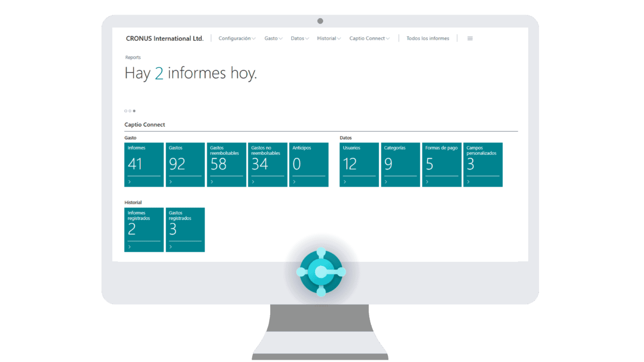Open the Configuración dropdown menu
Image resolution: width=644 pixels, height=362 pixels.
pos(237,38)
